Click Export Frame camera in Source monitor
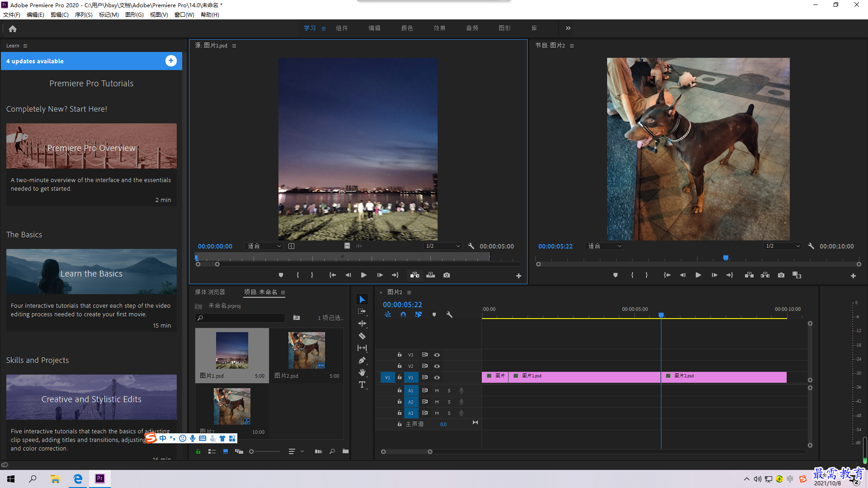This screenshot has height=488, width=868. click(447, 275)
